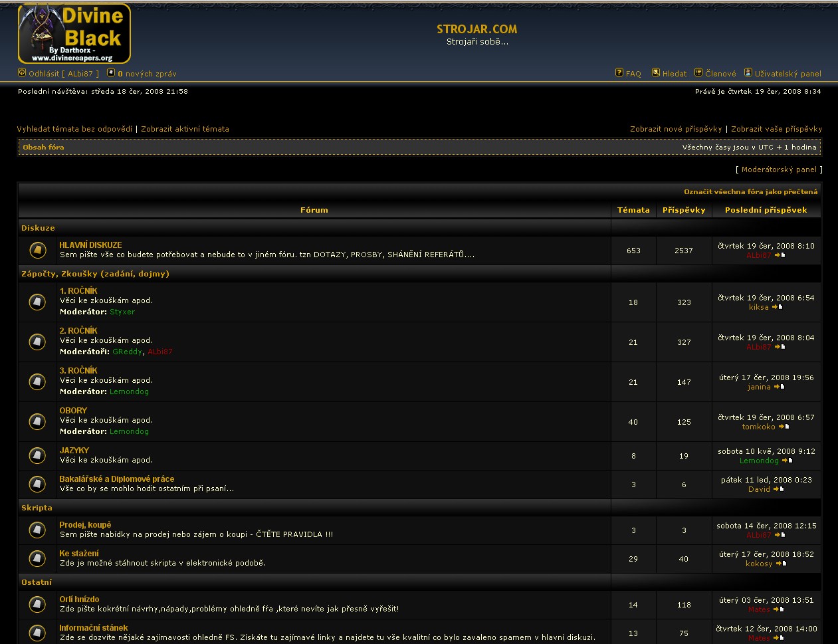Mark all forums read with Označit všechna fóra
This screenshot has width=838, height=644.
tap(750, 191)
